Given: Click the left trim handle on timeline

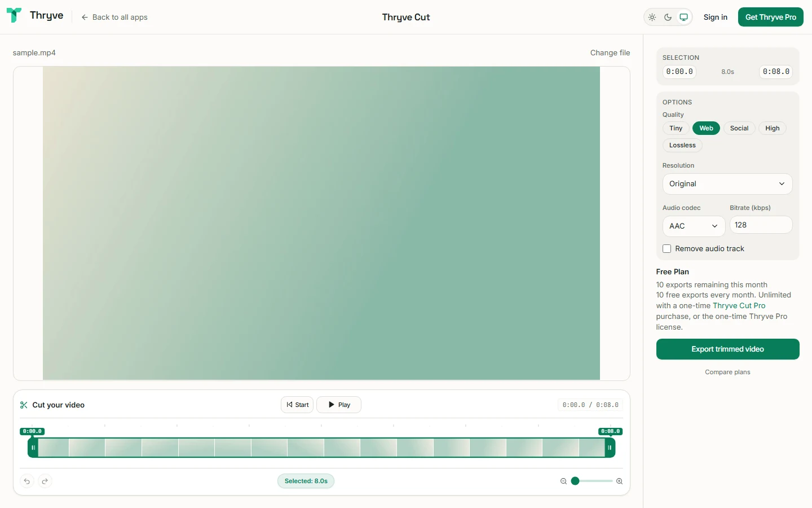Looking at the screenshot, I should tap(33, 448).
